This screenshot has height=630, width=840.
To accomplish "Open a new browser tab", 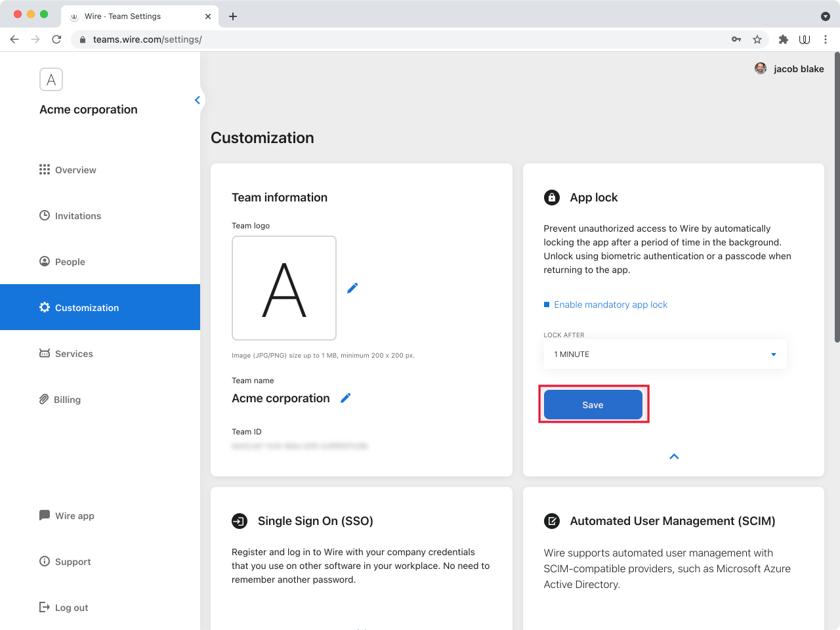I will [x=233, y=16].
